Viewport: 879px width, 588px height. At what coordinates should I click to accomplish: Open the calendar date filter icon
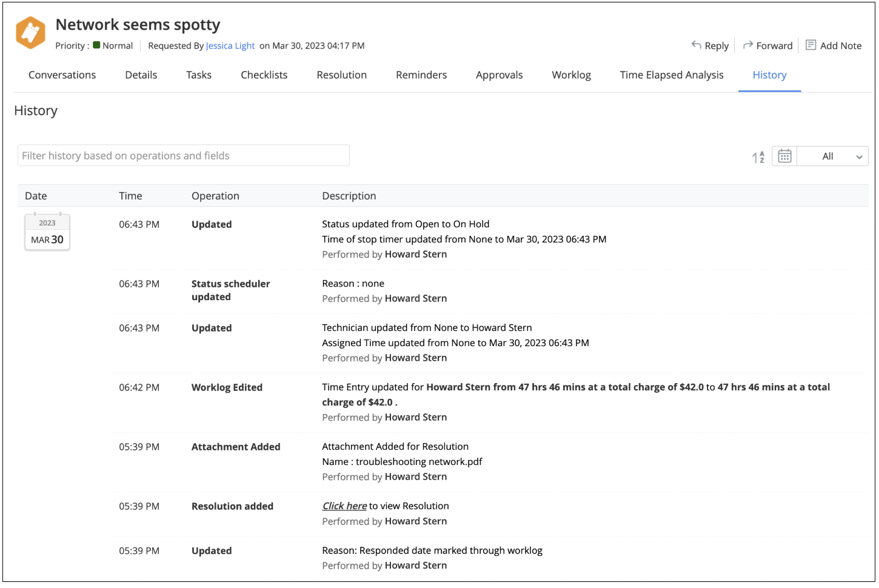pyautogui.click(x=784, y=156)
